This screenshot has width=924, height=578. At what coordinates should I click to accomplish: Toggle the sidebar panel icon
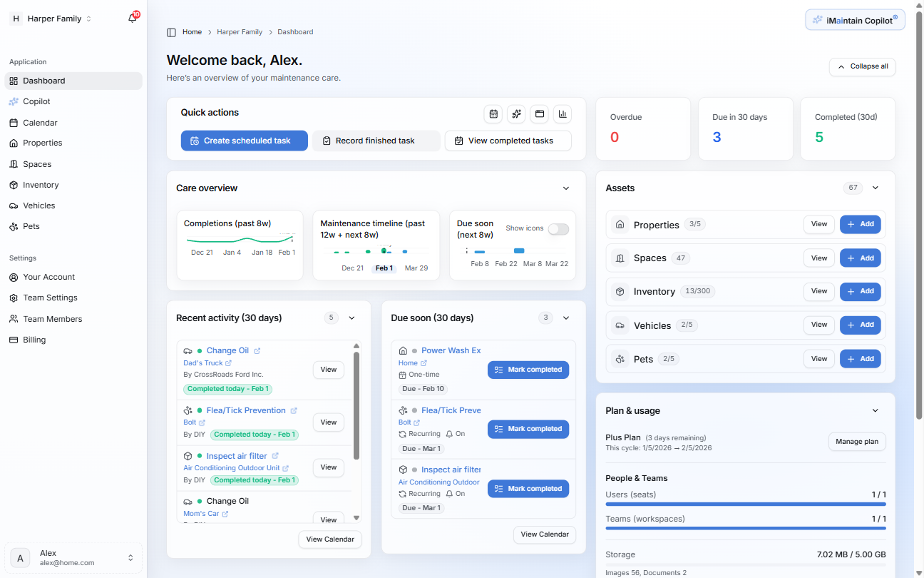[x=171, y=32]
